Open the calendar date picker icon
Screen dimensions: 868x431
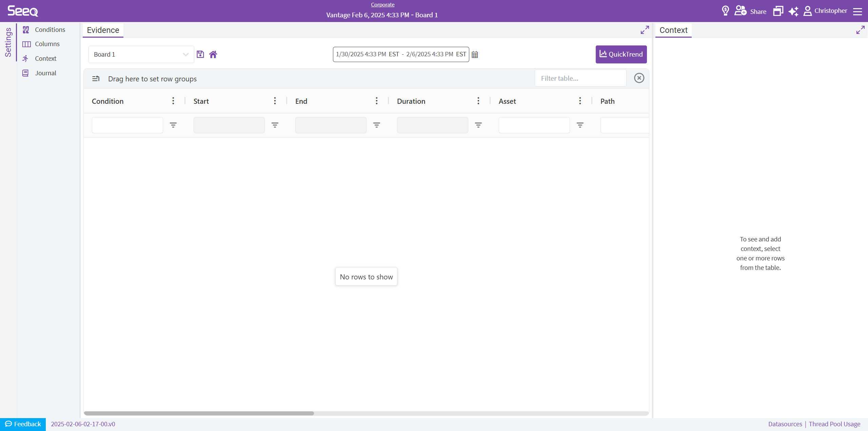[475, 55]
